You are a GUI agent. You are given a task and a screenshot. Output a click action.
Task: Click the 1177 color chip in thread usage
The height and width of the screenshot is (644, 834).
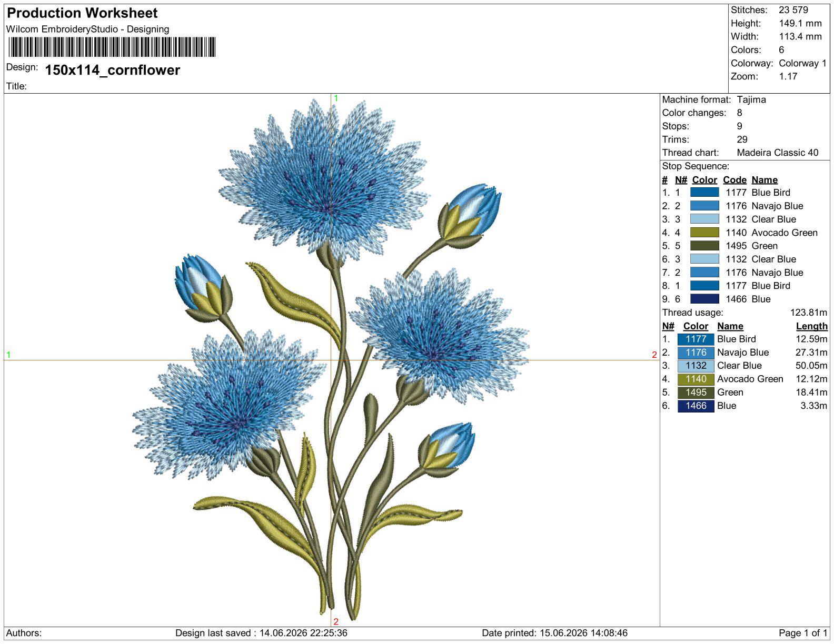(x=696, y=339)
